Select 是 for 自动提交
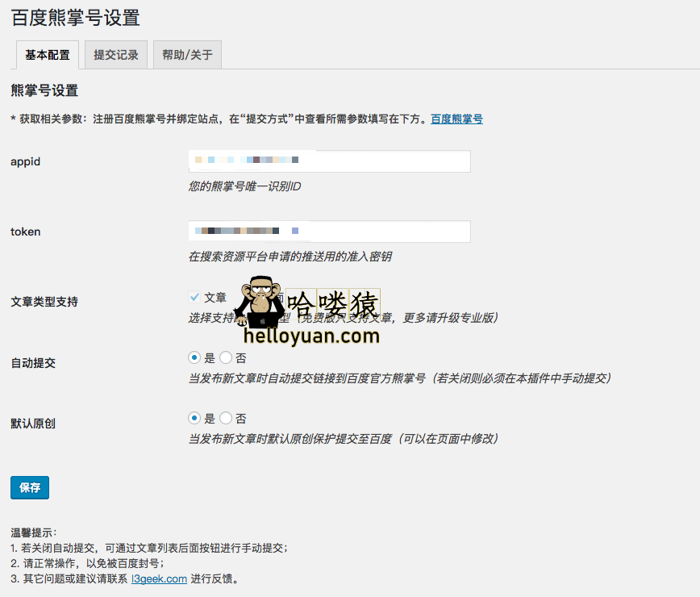700x597 pixels. [x=194, y=357]
